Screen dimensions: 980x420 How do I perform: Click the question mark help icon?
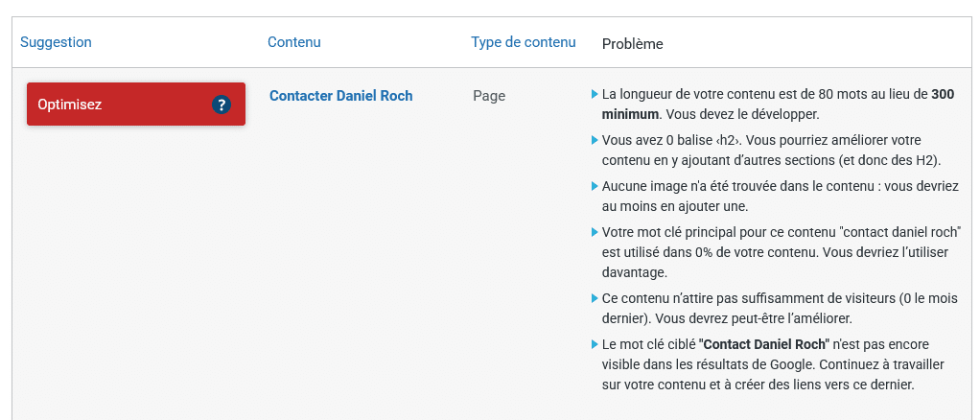coord(222,105)
